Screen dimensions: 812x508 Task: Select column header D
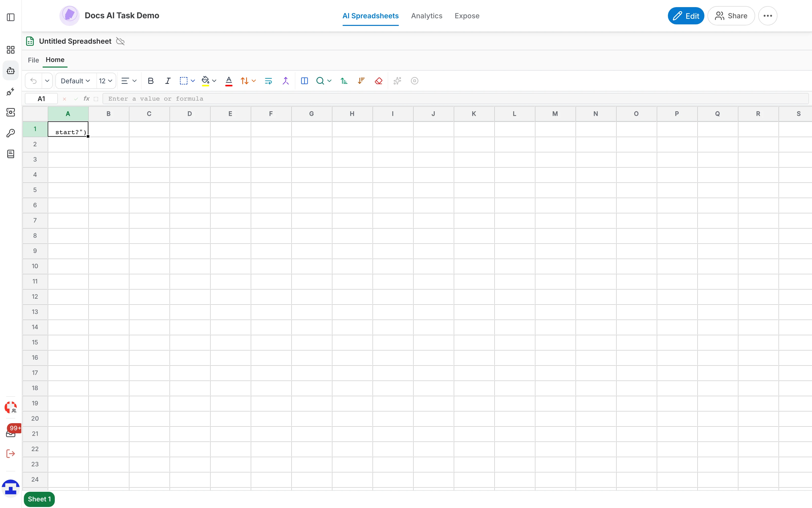click(x=190, y=114)
